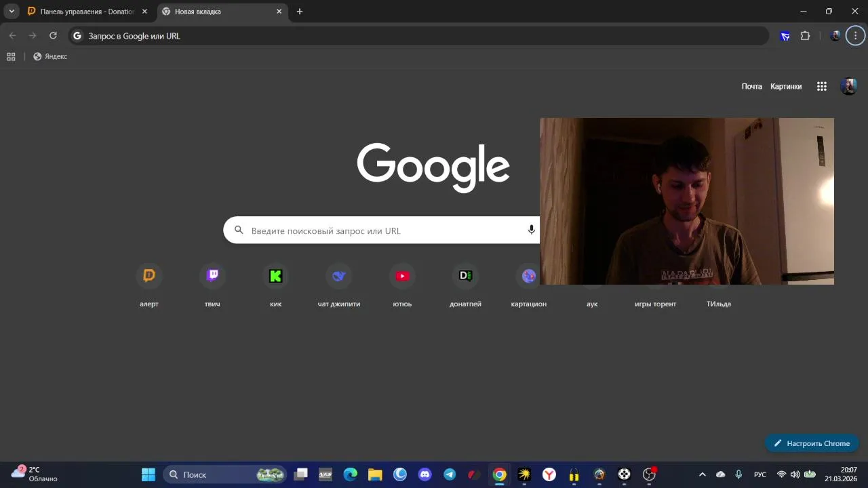The image size is (868, 488).
Task: Open Google account avatar on page
Action: (x=848, y=86)
